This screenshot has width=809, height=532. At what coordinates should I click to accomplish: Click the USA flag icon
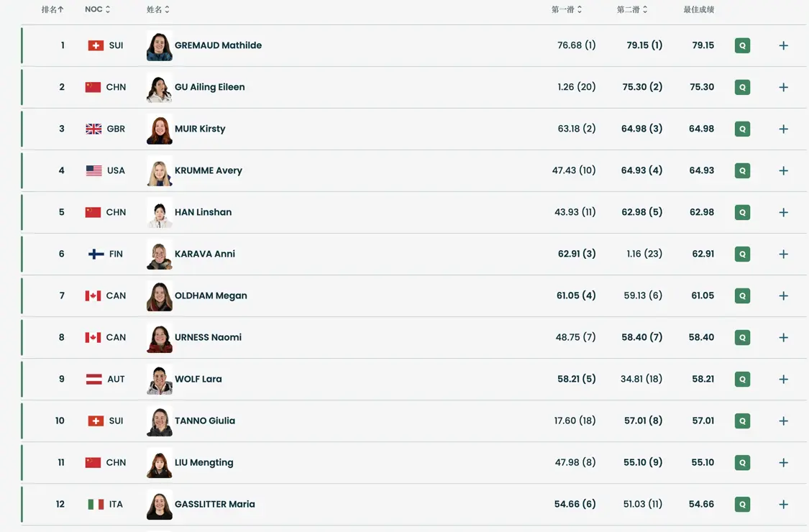93,170
